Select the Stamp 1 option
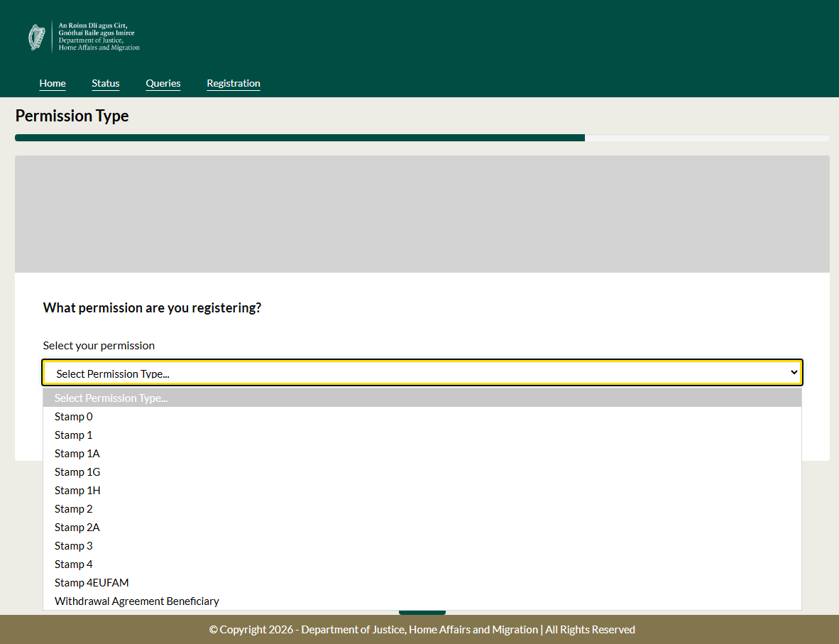This screenshot has height=644, width=839. 422,435
